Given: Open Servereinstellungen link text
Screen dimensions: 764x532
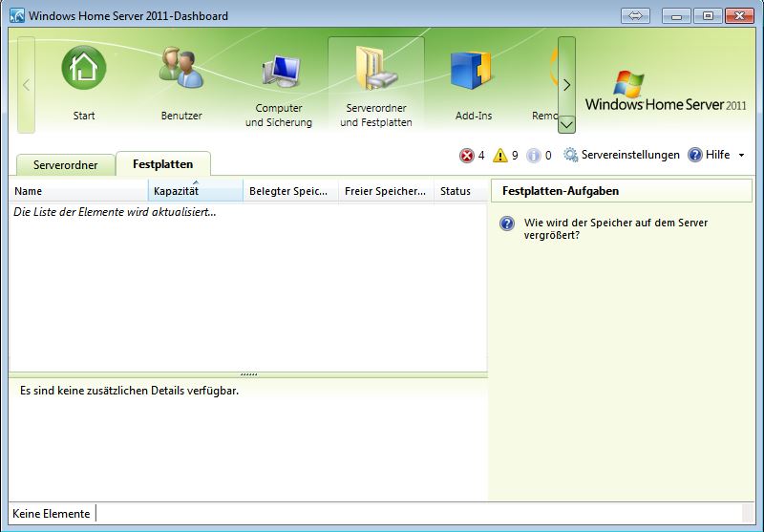Looking at the screenshot, I should click(630, 155).
